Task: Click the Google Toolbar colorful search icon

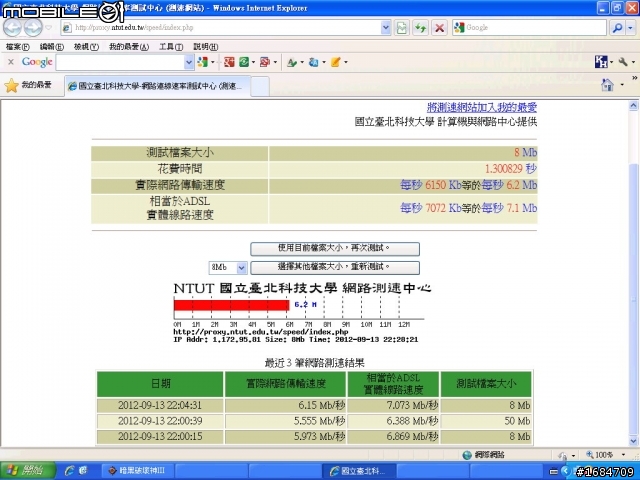Action: tap(202, 62)
